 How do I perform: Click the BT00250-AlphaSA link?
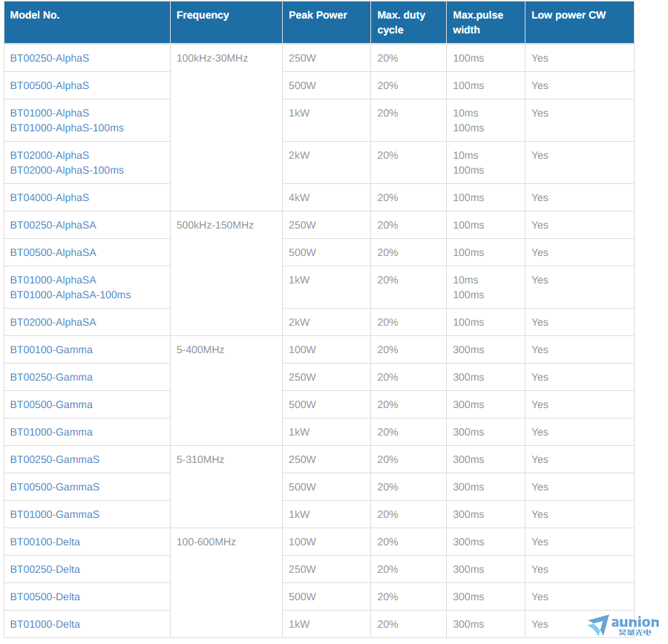[x=53, y=225]
